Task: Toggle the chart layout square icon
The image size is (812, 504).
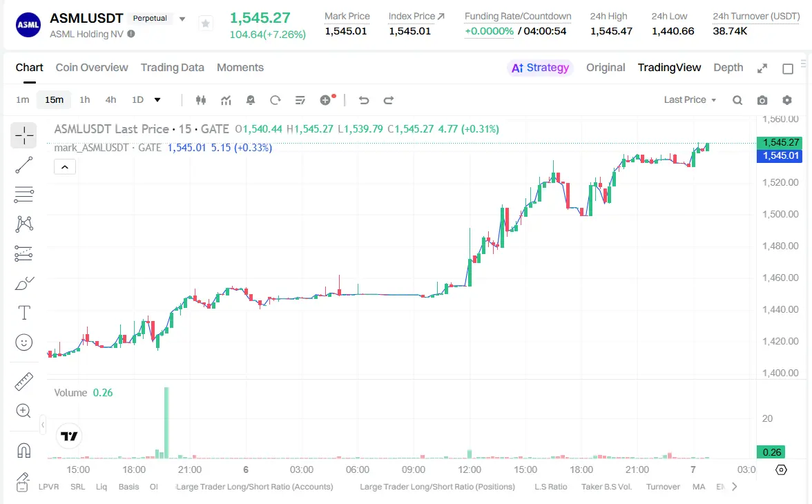Action: tap(788, 68)
